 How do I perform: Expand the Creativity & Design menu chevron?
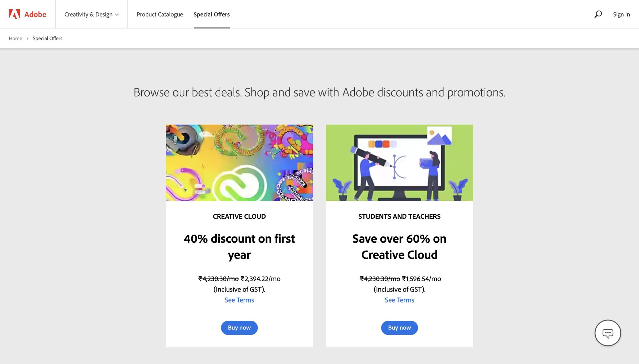(117, 15)
